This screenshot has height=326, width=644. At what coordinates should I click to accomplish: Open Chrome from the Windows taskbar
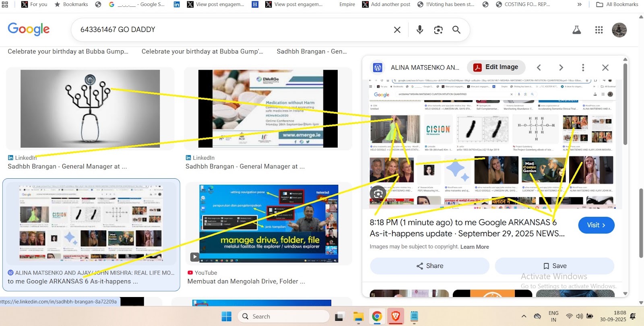(x=377, y=317)
